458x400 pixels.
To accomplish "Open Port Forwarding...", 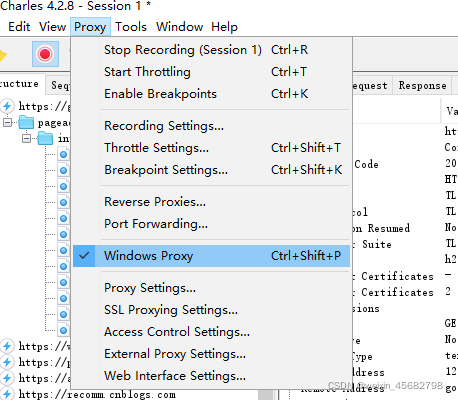I will point(211,224).
